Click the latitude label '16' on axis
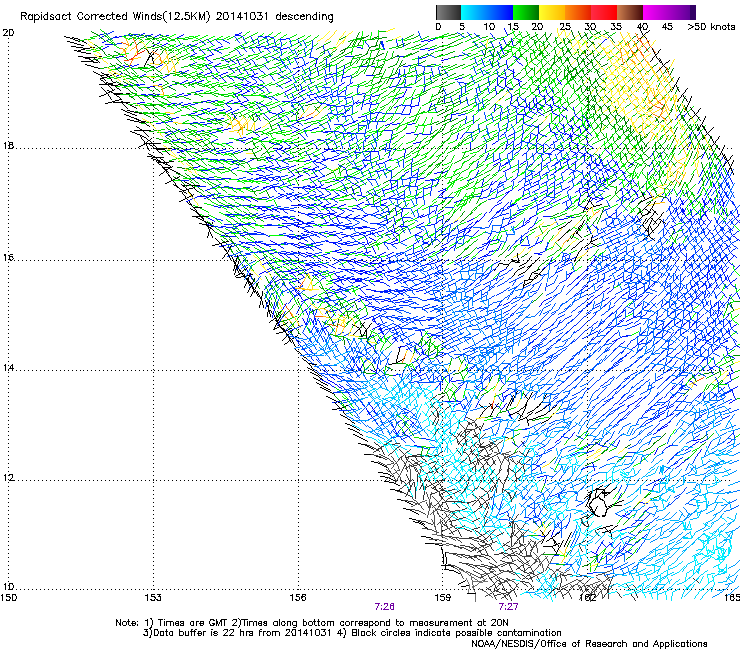Screen dimensions: 740x650 [x=8, y=258]
